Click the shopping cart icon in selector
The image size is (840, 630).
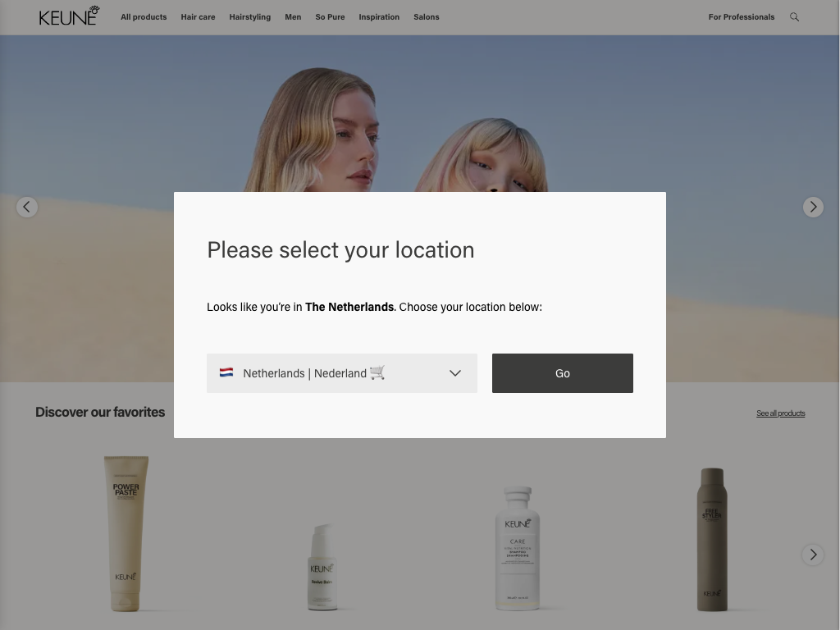(377, 372)
